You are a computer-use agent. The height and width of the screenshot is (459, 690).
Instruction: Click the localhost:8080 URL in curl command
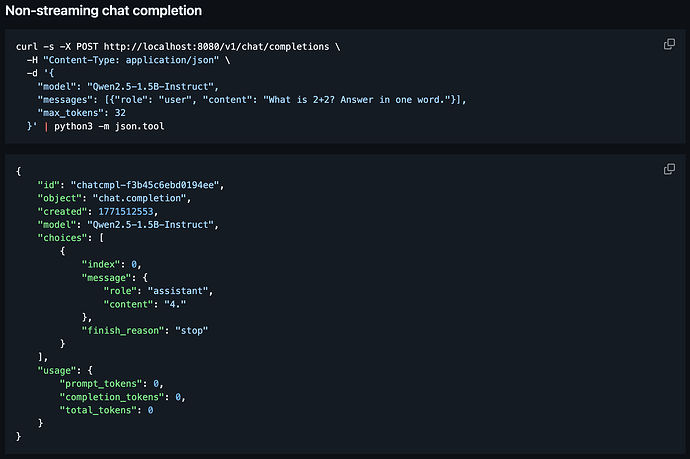[220, 47]
